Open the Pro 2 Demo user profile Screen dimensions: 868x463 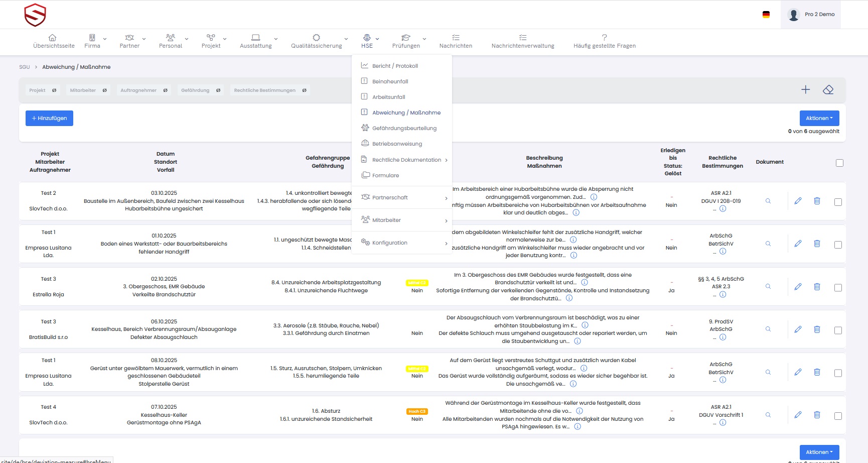point(810,15)
